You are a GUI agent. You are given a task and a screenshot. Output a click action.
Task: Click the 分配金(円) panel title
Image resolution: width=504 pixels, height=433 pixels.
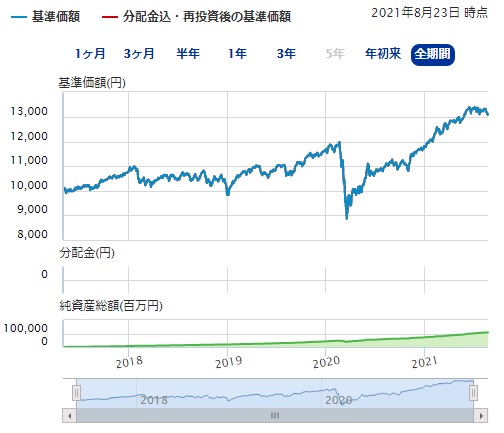[x=87, y=253]
